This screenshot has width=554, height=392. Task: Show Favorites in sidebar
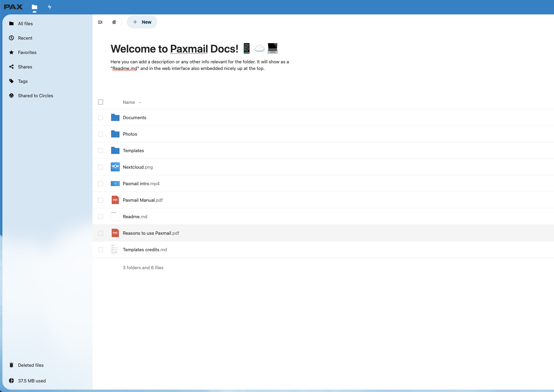click(x=27, y=53)
